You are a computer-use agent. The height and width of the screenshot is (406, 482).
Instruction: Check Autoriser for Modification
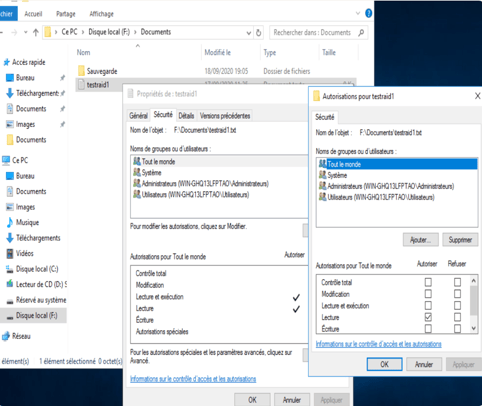pos(428,294)
